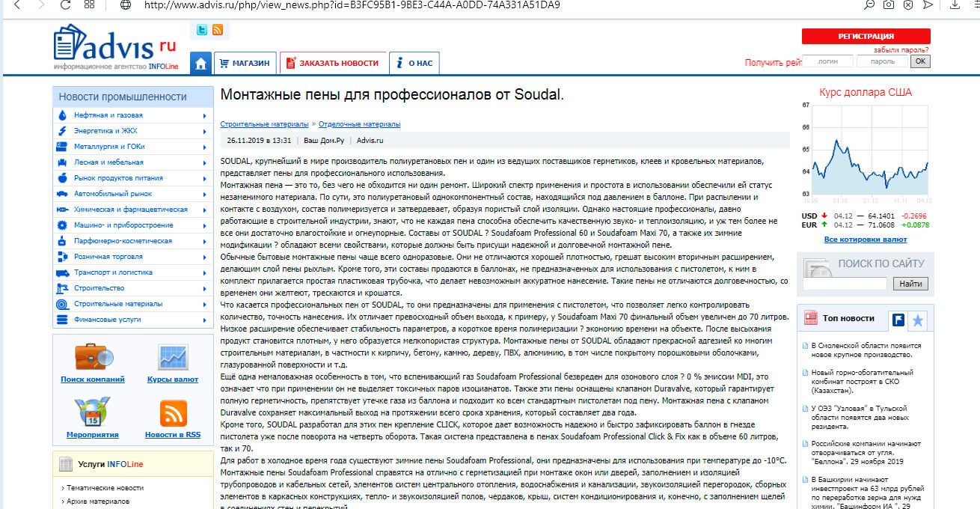Click browser back arrow
The image size is (980, 509).
[x=16, y=4]
